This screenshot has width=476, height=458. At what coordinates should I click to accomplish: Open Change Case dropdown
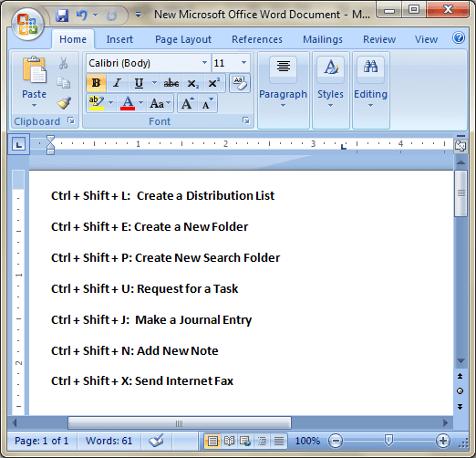point(160,103)
